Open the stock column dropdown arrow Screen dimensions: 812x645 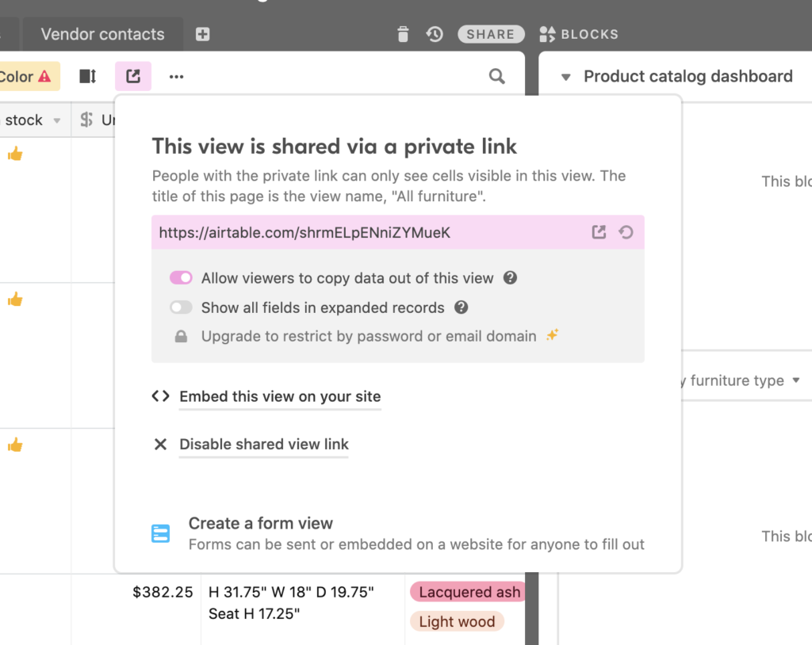(x=57, y=120)
